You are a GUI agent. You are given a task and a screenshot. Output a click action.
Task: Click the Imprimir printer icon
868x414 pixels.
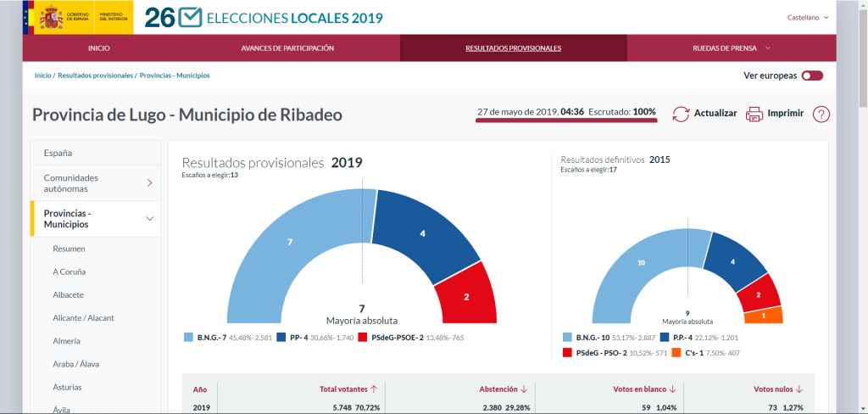point(754,114)
